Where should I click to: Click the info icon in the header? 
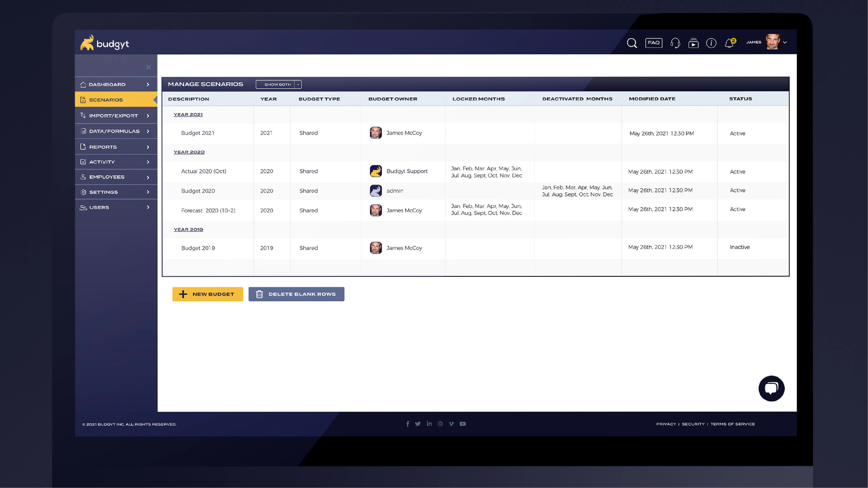click(711, 43)
